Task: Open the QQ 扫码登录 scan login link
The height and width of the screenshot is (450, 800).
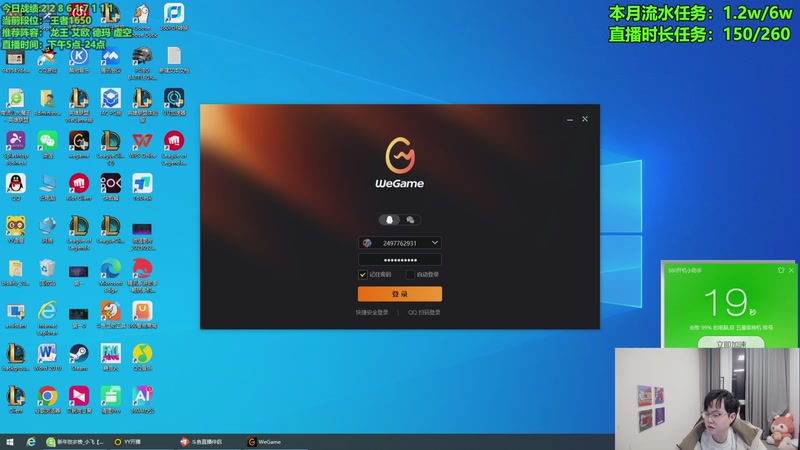Action: click(424, 312)
